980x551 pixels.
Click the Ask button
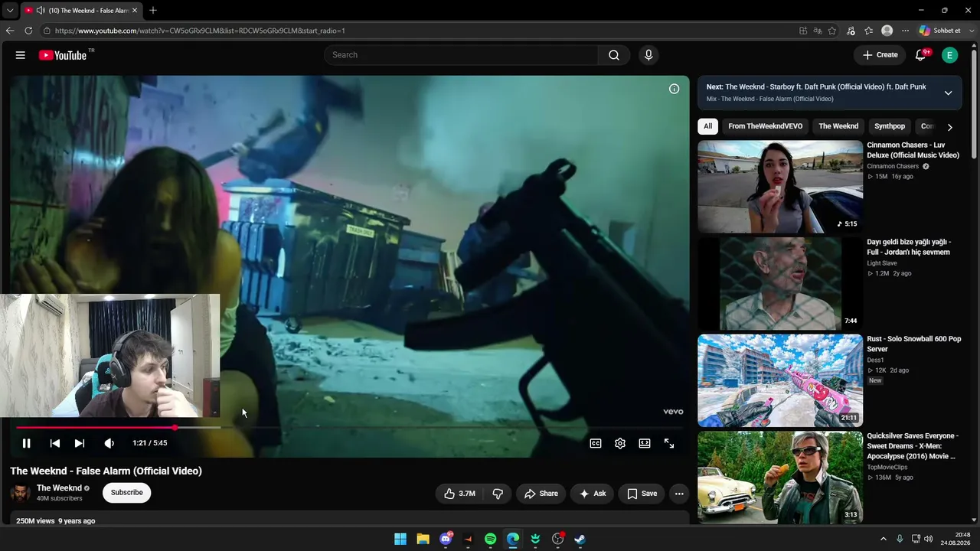pyautogui.click(x=593, y=494)
